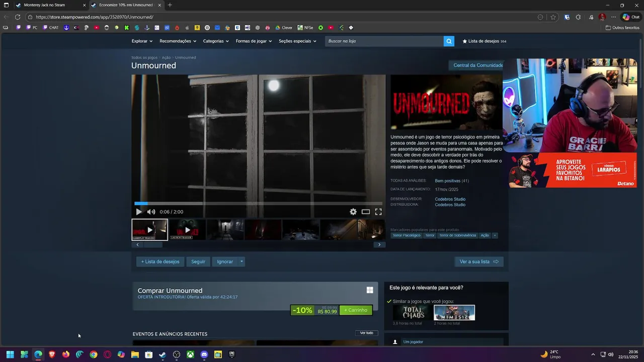Open the Mimesis similar game thumbnail

point(454,313)
